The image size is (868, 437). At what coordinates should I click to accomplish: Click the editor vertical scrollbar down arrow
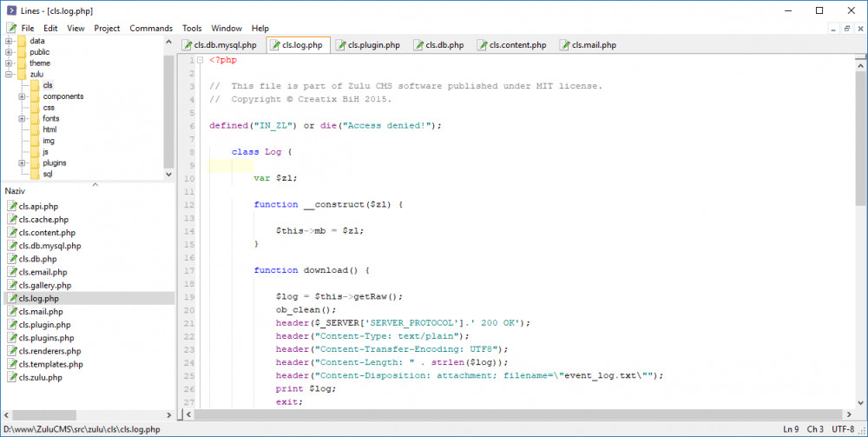[x=861, y=403]
